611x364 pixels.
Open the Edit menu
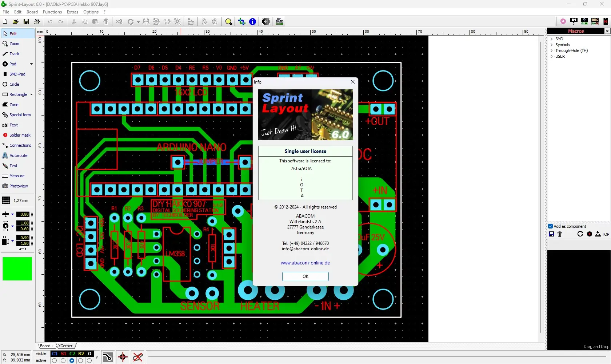tap(18, 12)
